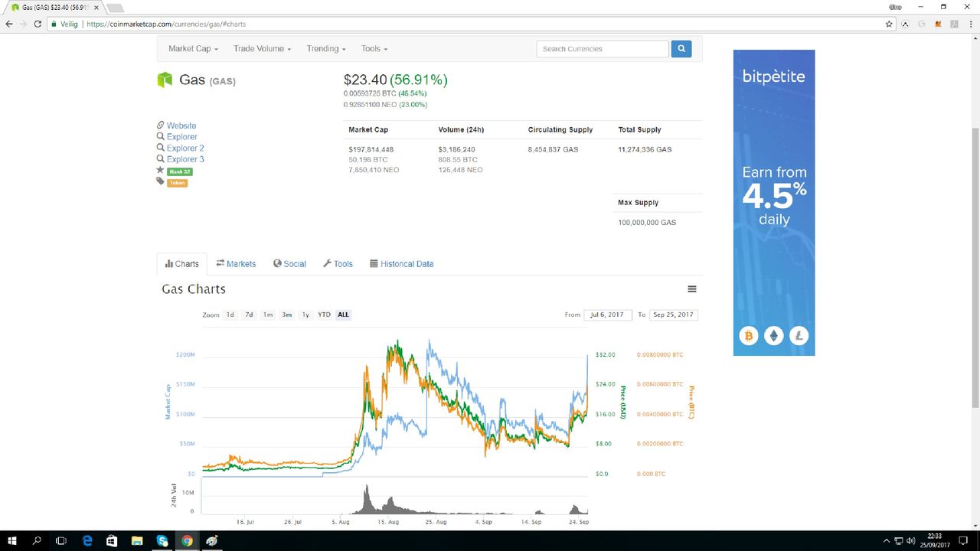Expand the Trade Volume dropdown menu
Image resolution: width=980 pixels, height=551 pixels.
262,49
